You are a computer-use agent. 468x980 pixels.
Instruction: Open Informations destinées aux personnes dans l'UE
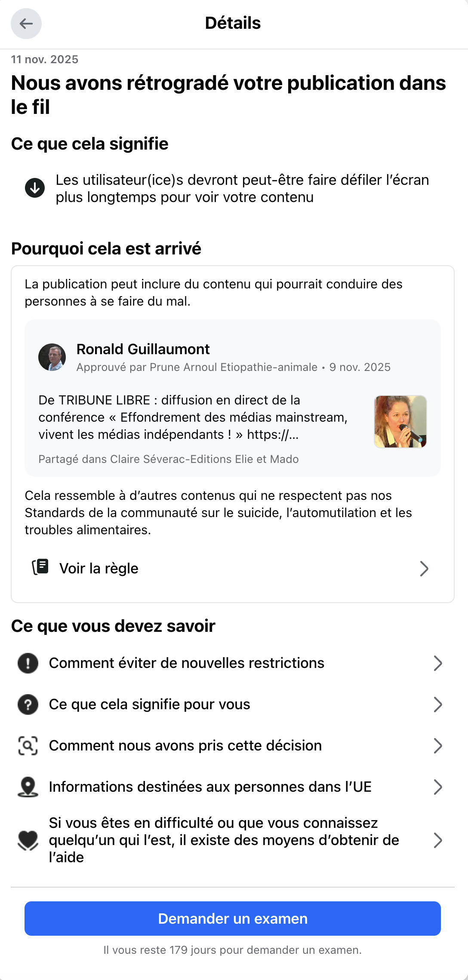pos(210,787)
